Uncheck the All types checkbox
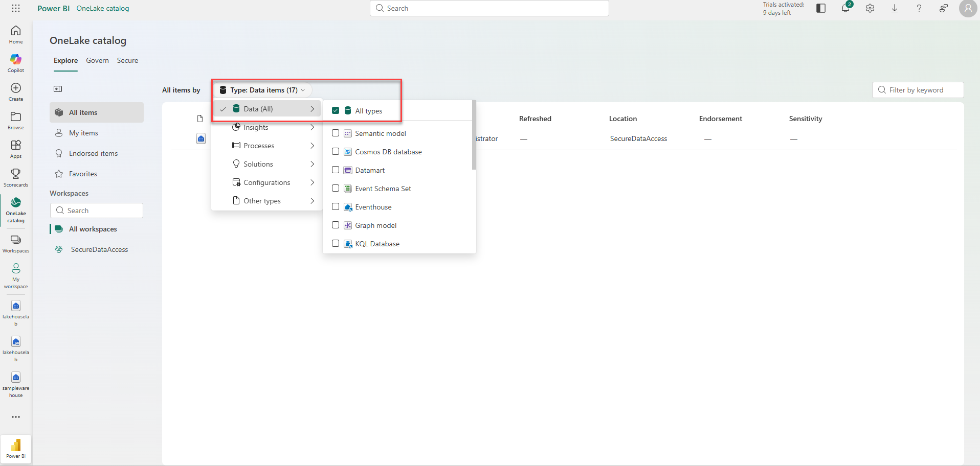The image size is (980, 466). point(336,110)
